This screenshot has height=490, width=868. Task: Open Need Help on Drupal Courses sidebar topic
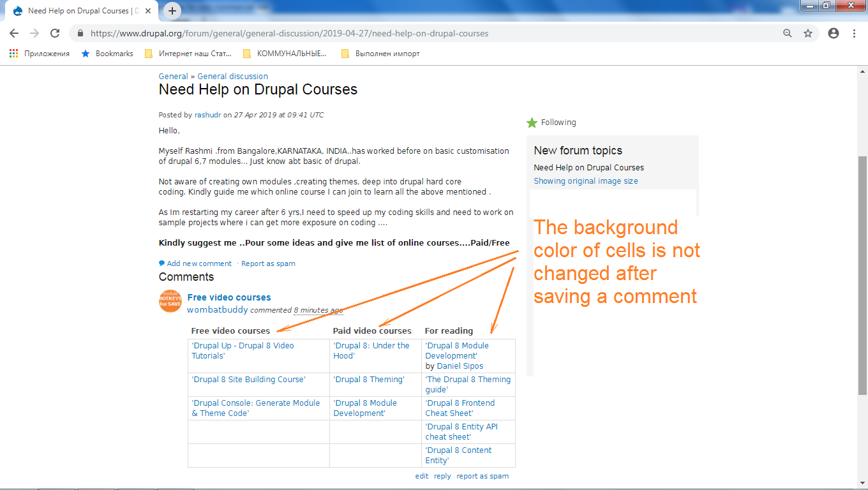[588, 168]
